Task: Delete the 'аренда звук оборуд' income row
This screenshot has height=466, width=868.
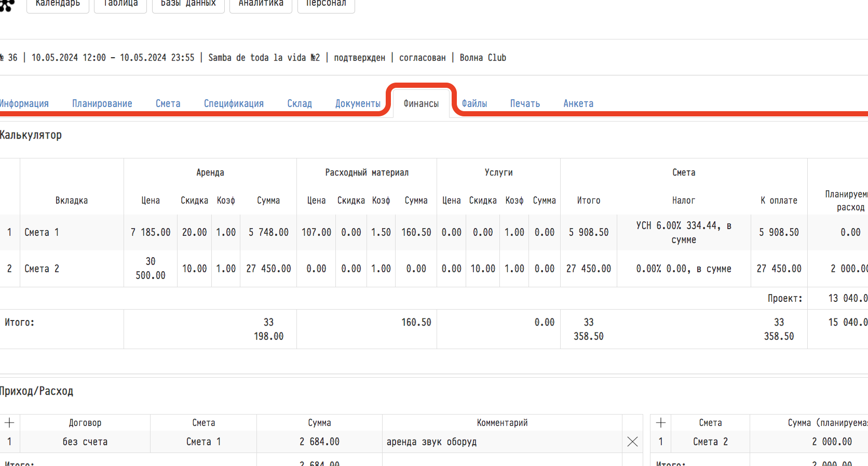Action: [632, 442]
